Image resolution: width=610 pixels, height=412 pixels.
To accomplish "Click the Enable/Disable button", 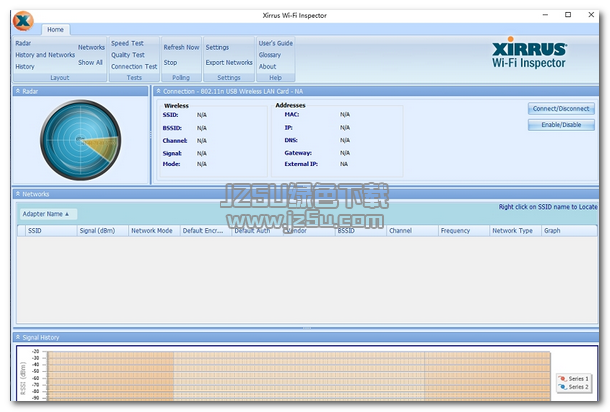I will [x=561, y=124].
